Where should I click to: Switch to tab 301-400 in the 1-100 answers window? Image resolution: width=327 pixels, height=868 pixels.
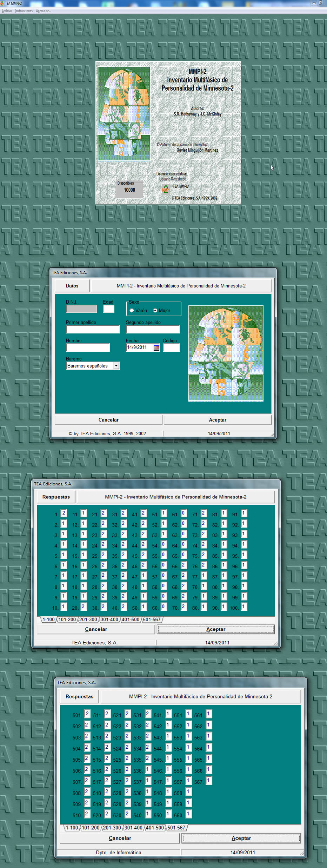pyautogui.click(x=109, y=619)
